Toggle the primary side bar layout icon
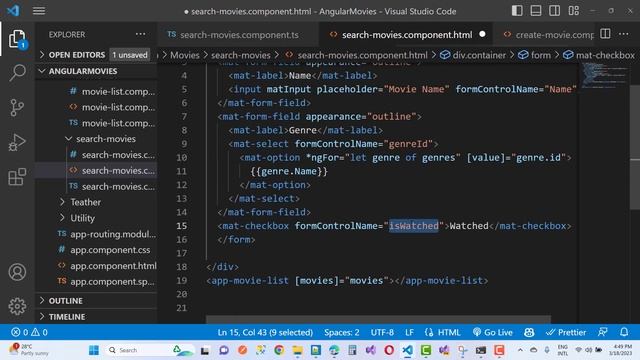640x360 pixels. click(x=517, y=11)
